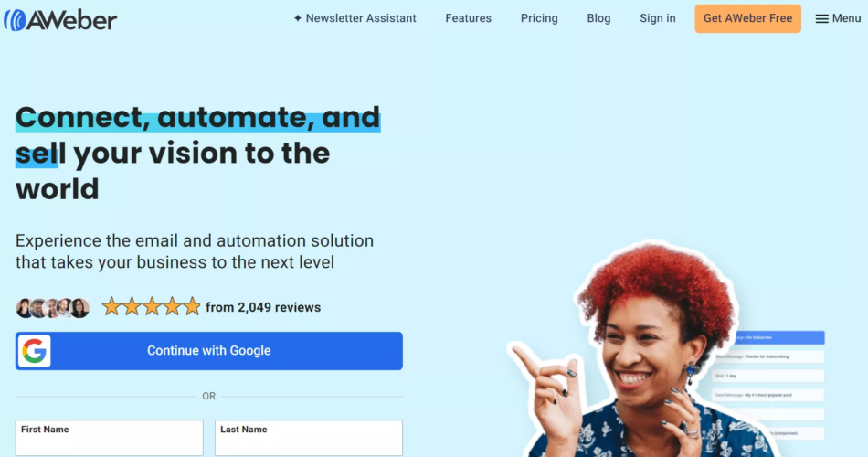
Task: Go to the Pricing page
Action: (539, 18)
